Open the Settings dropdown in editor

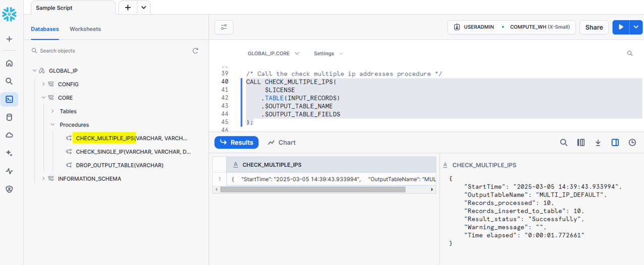point(328,53)
